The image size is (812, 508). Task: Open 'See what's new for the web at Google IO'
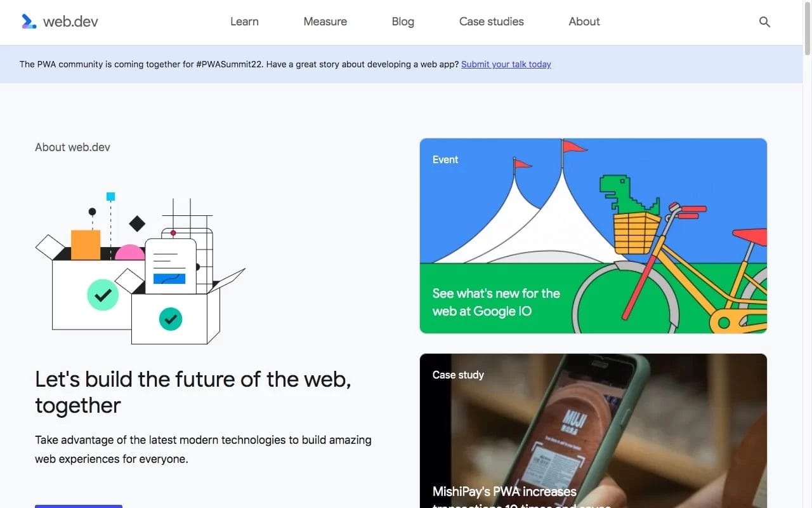click(495, 302)
